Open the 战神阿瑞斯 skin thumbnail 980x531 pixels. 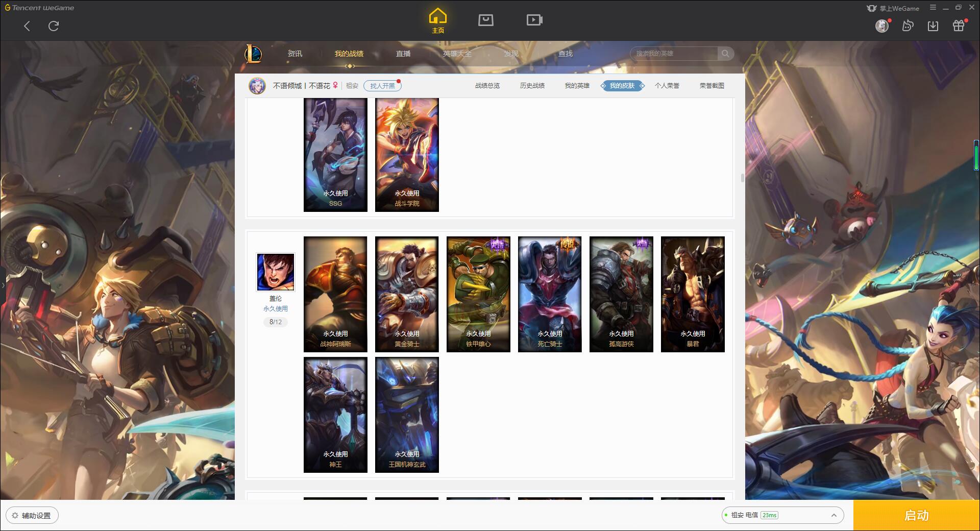(335, 294)
